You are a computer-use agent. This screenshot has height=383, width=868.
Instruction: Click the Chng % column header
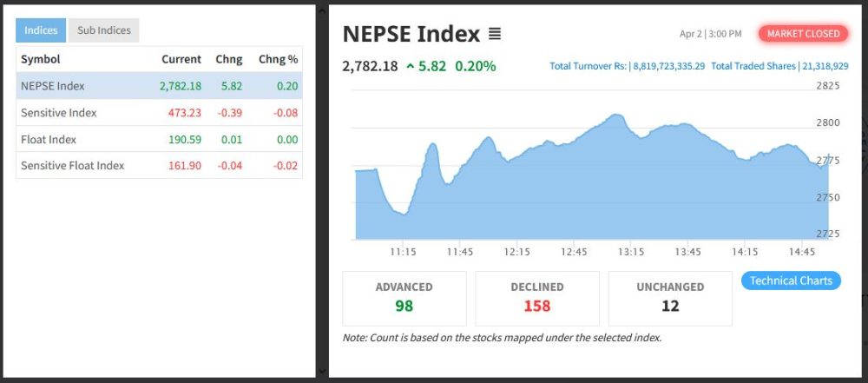pyautogui.click(x=278, y=59)
